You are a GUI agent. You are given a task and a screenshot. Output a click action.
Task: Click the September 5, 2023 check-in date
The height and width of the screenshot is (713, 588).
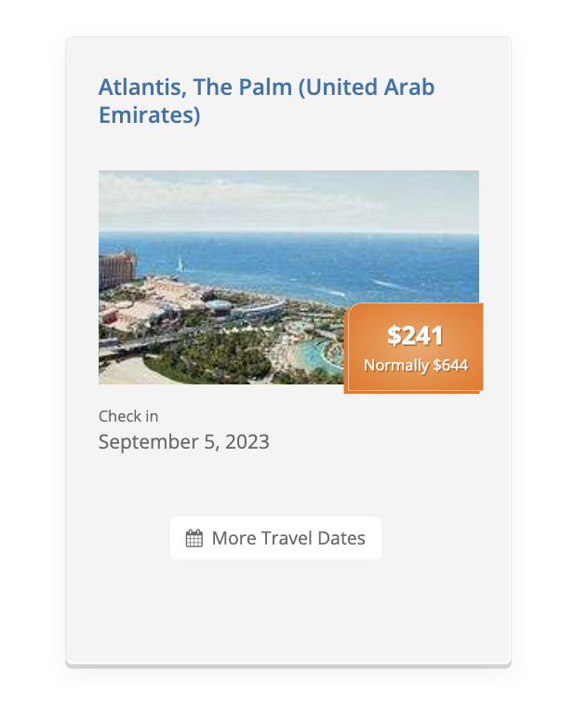(x=184, y=442)
